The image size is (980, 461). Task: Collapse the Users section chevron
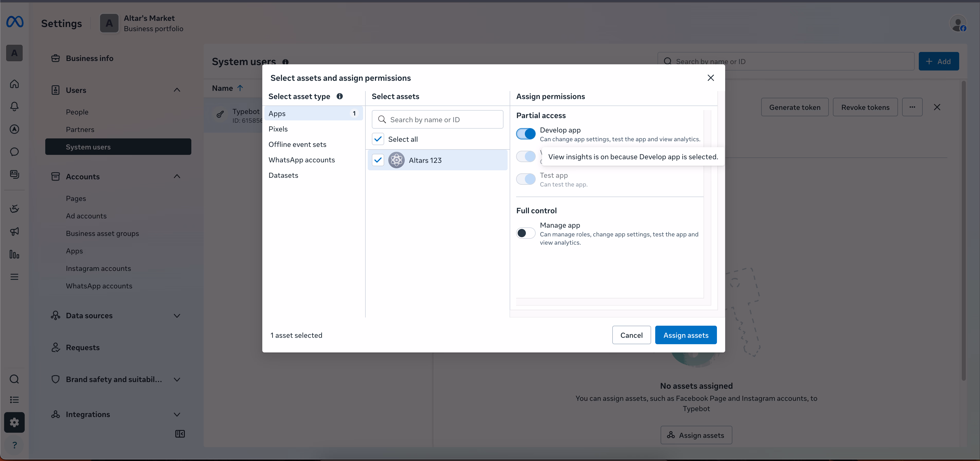coord(177,90)
